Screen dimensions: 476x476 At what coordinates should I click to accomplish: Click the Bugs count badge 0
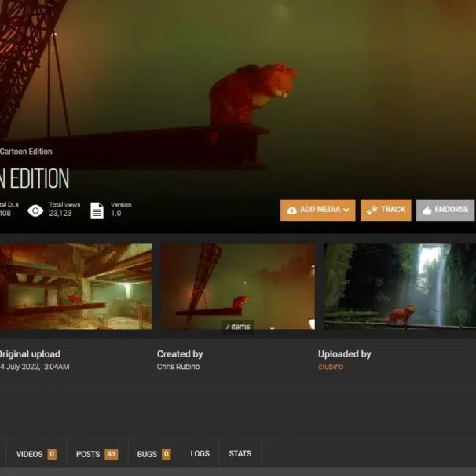tap(166, 454)
